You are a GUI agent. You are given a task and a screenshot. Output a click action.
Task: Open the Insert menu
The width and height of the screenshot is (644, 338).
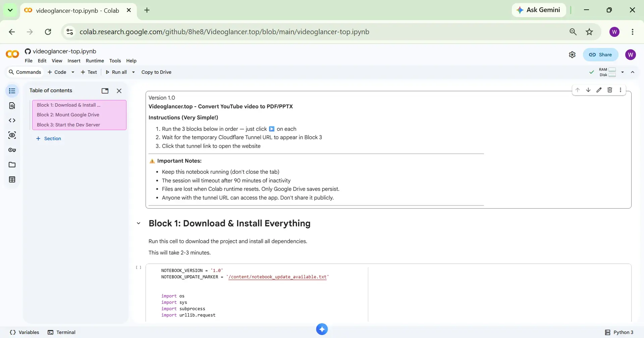(74, 61)
